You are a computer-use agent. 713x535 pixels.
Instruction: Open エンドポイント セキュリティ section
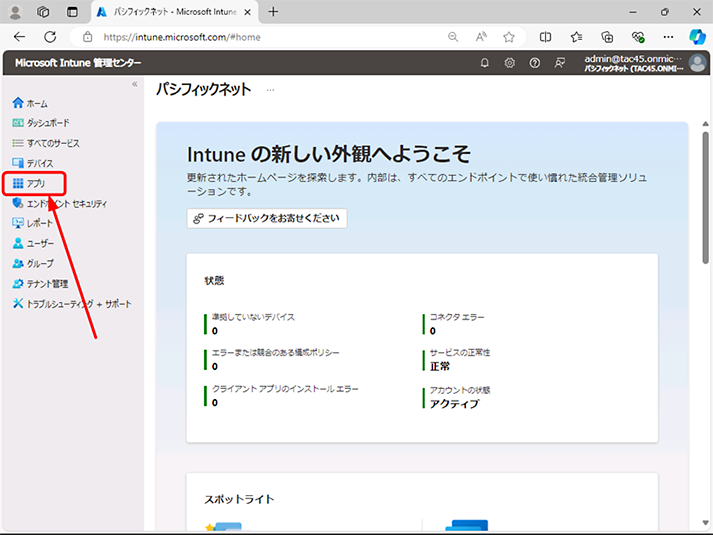click(x=60, y=203)
